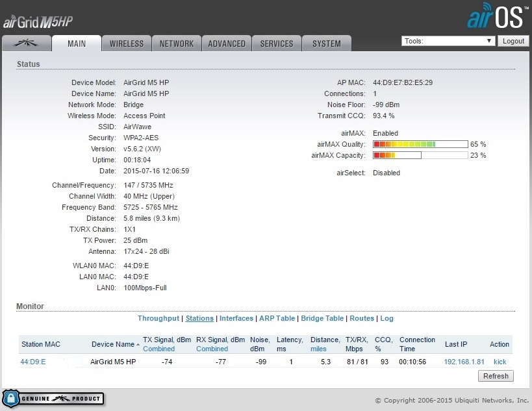Click the Transmit CCQ value 93.4 %
The height and width of the screenshot is (411, 532).
click(x=383, y=116)
